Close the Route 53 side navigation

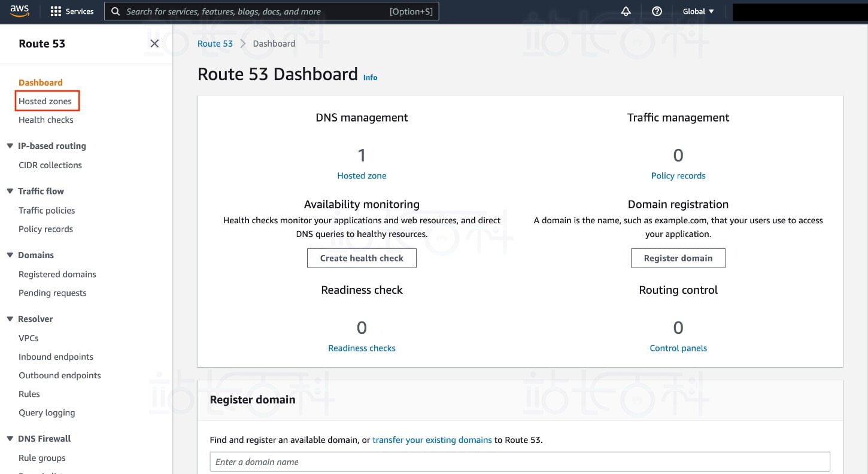(x=154, y=44)
